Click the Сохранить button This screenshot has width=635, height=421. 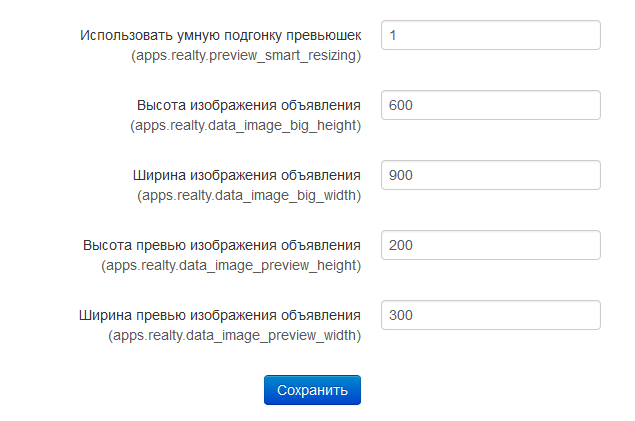[312, 390]
